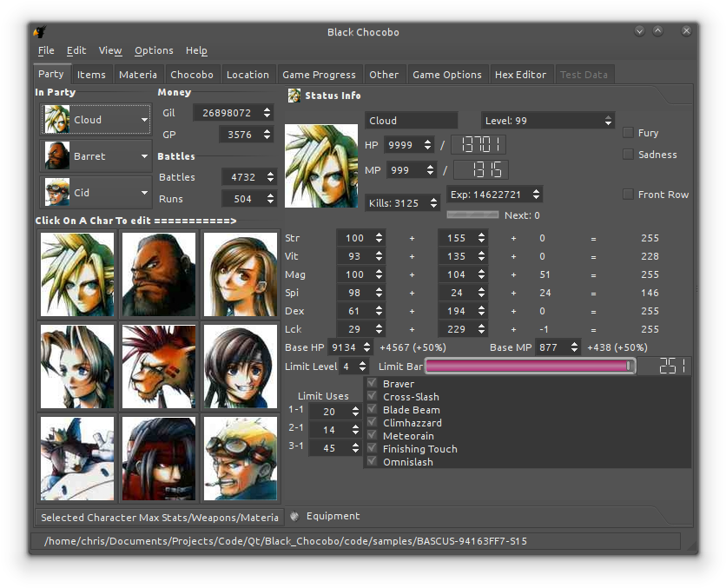Uncheck the Cross-Slash limit checkbox
The height and width of the screenshot is (588, 726).
point(372,396)
